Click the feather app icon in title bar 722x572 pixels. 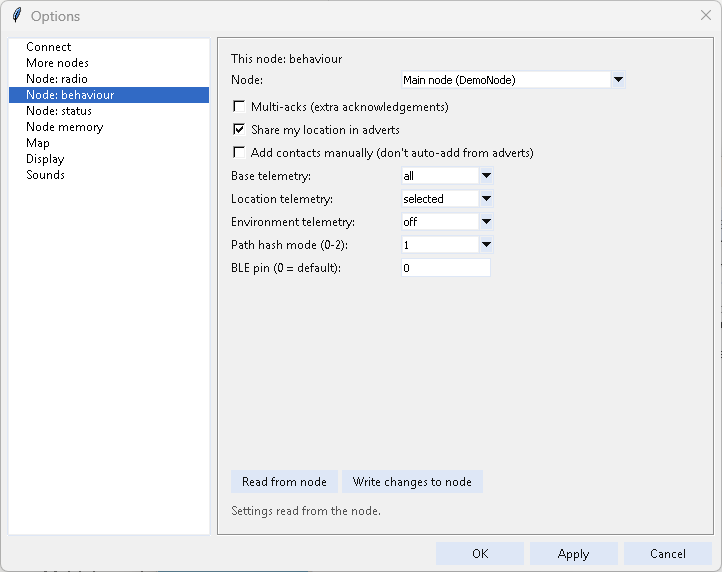point(17,16)
